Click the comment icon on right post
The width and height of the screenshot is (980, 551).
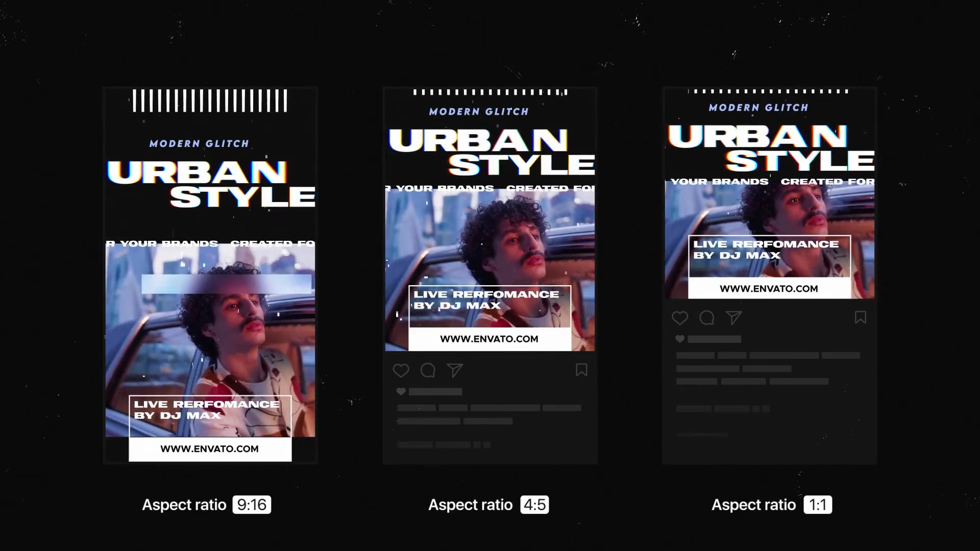[x=707, y=317]
